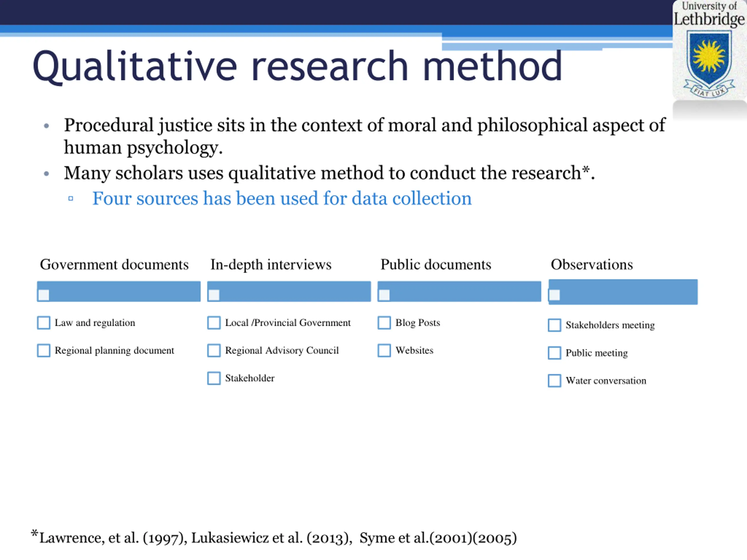
Task: Check the Local /Provincial Government box
Action: (x=214, y=323)
